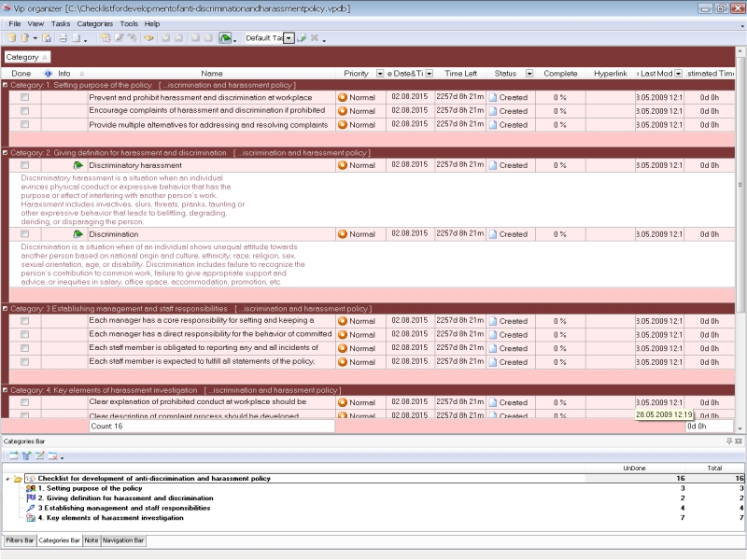Click the add subcategory tree icon
Viewport: 747px width, 560px height.
(x=27, y=455)
